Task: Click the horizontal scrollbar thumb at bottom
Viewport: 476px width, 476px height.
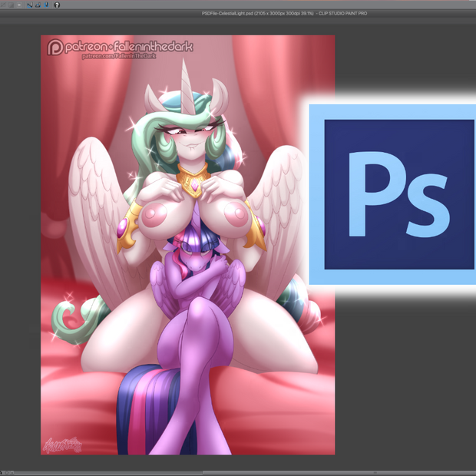Action: point(339,473)
